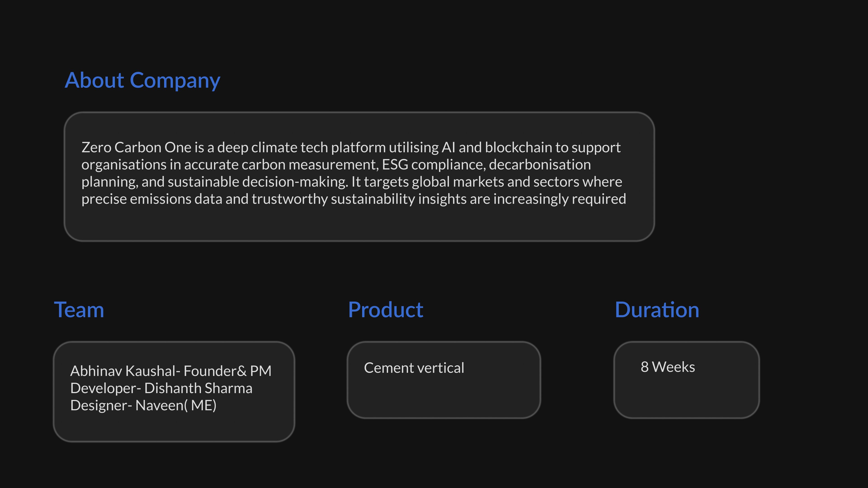The height and width of the screenshot is (488, 868).
Task: Click the phrase sustainable decision-making
Action: click(x=258, y=182)
